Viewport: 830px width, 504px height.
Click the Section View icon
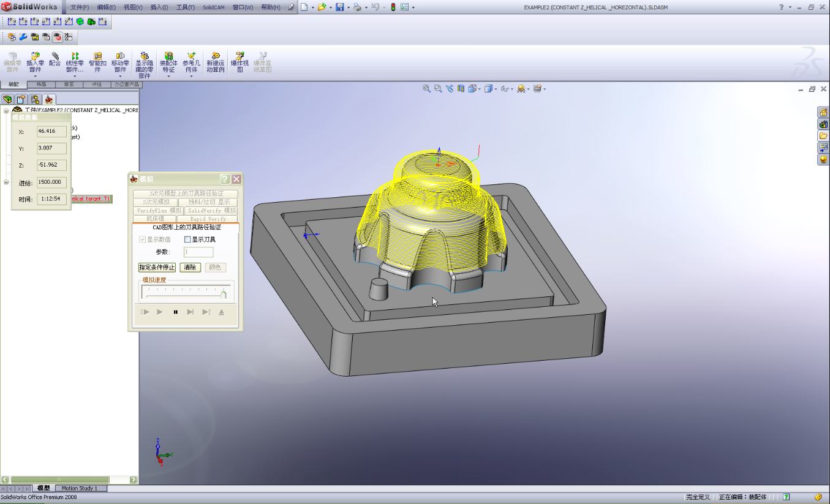461,89
